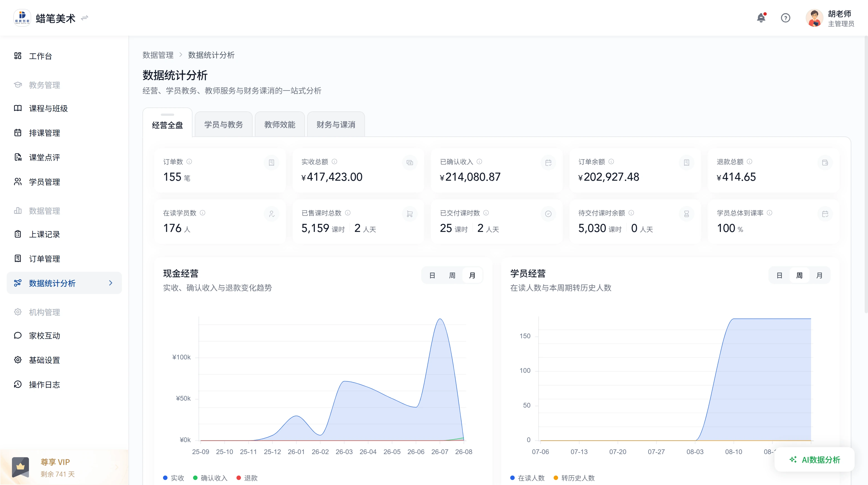Click the switch organization arrows icon
This screenshot has width=868, height=485.
coord(85,18)
